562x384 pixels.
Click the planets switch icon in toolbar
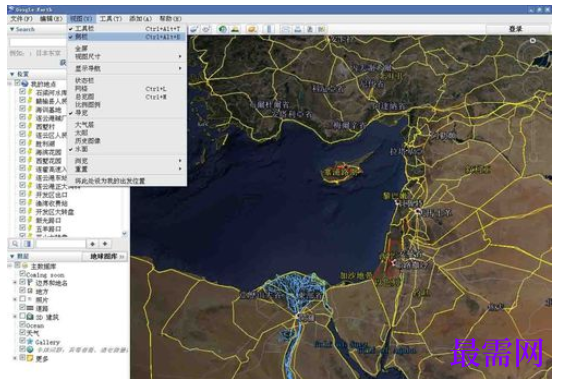tap(252, 29)
